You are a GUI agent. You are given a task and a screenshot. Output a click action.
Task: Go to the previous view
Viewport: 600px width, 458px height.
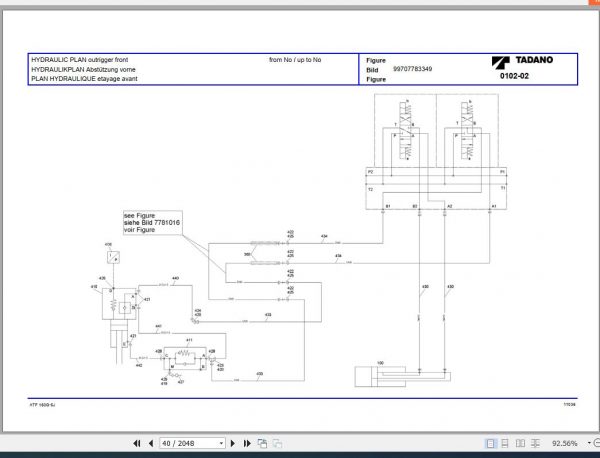pos(262,443)
